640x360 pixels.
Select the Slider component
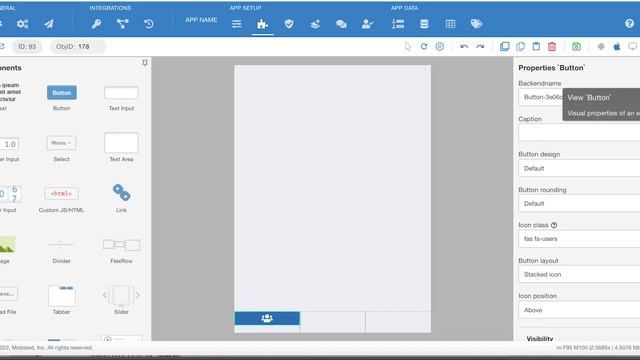[x=121, y=300]
